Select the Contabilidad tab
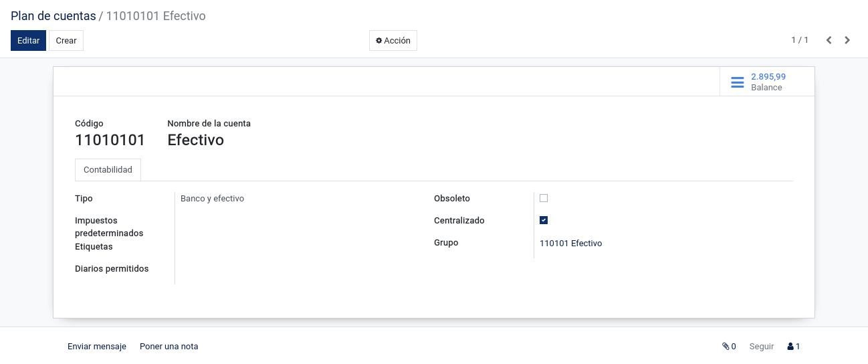This screenshot has height=364, width=868. click(108, 170)
